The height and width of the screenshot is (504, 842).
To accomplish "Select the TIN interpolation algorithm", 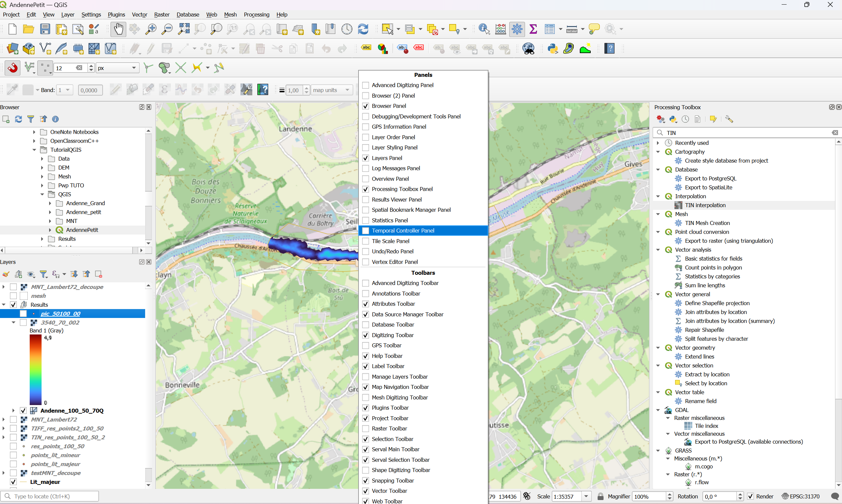I will click(705, 205).
